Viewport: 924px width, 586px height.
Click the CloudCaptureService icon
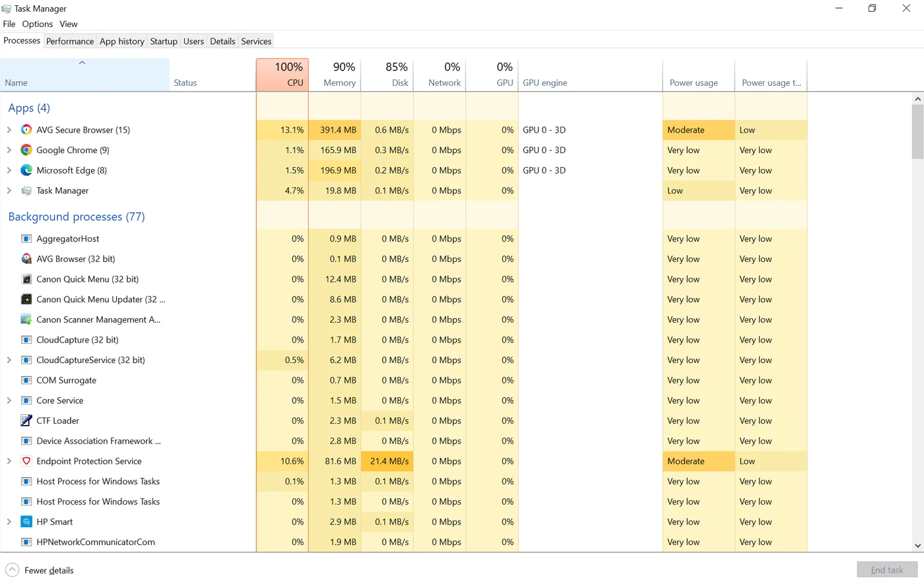(x=26, y=360)
